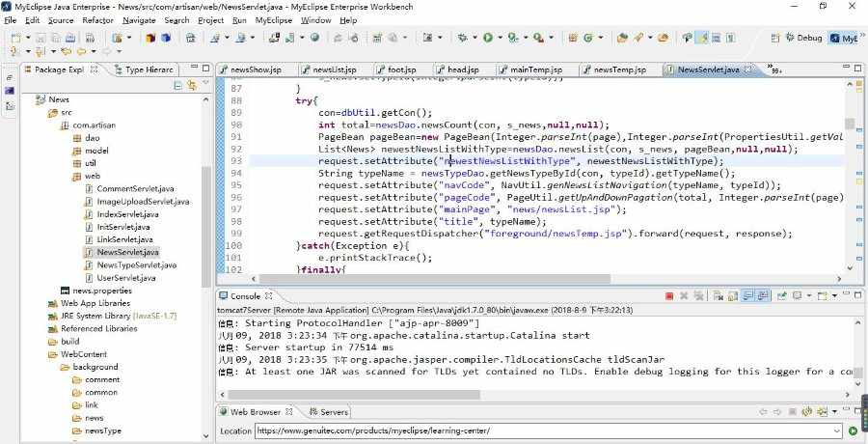This screenshot has width=868, height=444.
Task: Close the NewsServlet.java editor tab
Action: (749, 69)
